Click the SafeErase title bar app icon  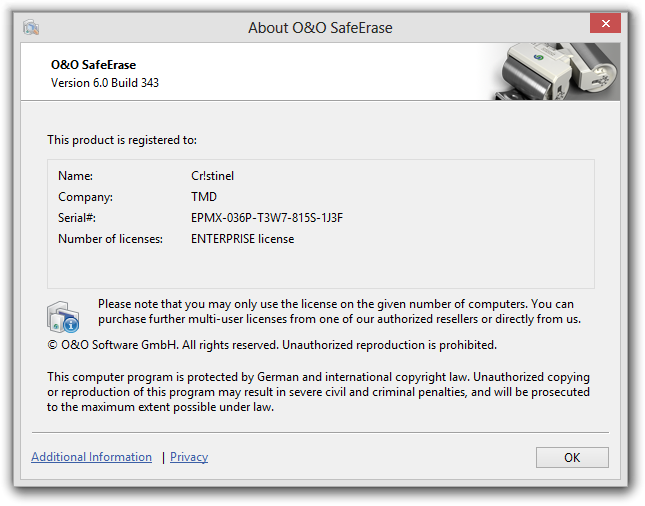click(x=31, y=28)
